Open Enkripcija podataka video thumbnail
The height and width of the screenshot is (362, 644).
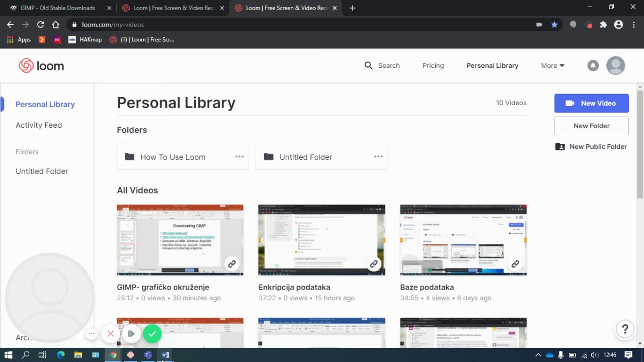click(321, 240)
